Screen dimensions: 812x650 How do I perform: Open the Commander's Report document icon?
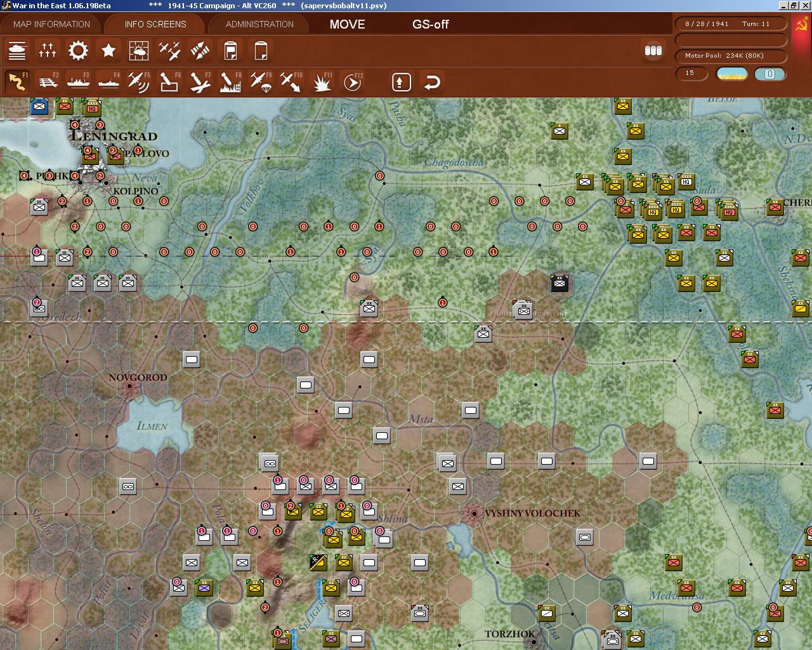[x=230, y=50]
